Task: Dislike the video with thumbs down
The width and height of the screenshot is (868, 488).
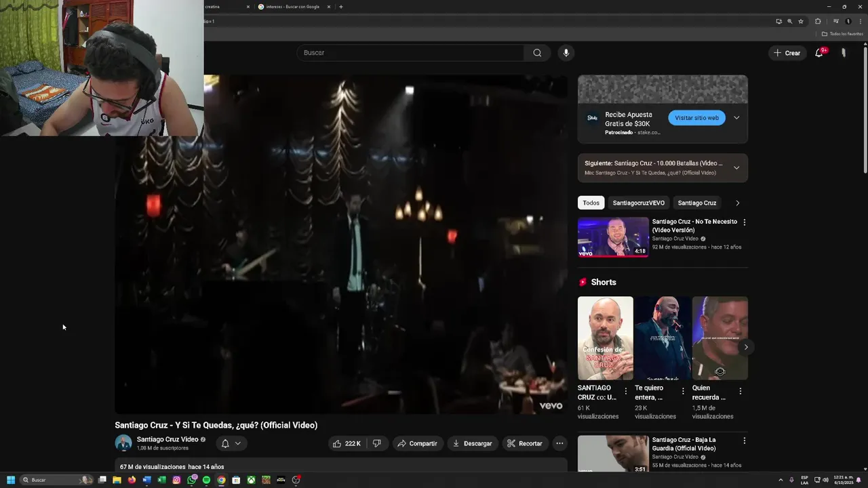Action: tap(377, 443)
